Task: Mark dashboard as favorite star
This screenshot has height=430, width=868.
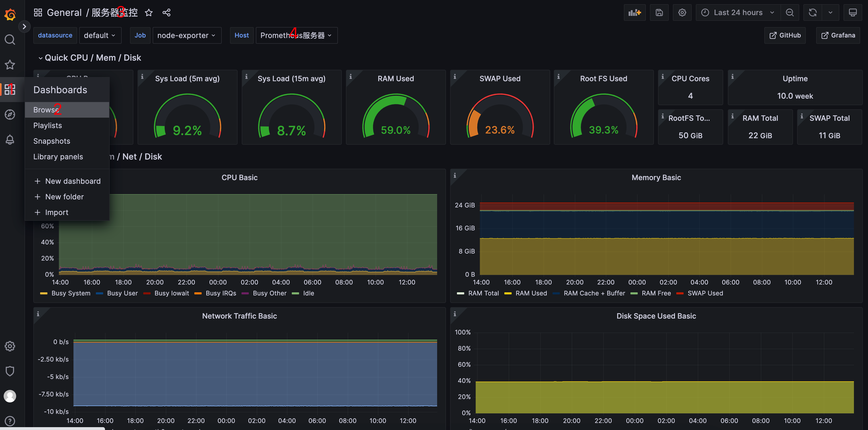Action: (x=148, y=13)
